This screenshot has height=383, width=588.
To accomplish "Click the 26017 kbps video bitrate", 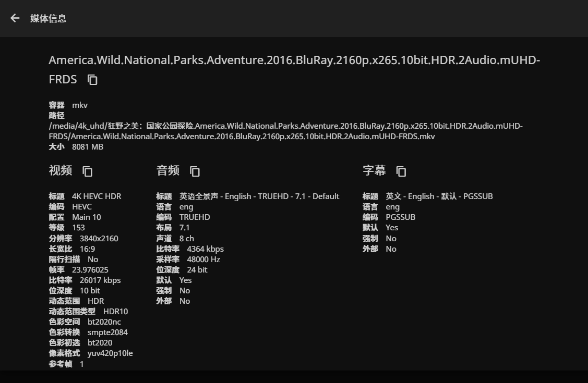I will click(x=100, y=280).
